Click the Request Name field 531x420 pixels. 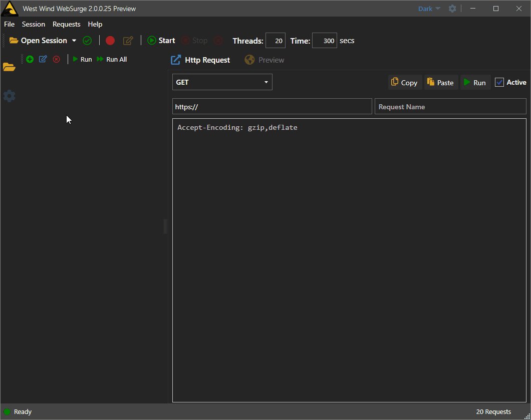click(450, 106)
